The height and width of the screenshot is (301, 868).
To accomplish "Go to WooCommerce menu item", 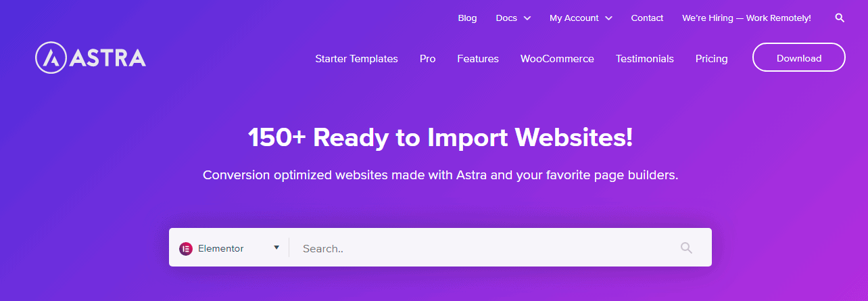I will [557, 59].
